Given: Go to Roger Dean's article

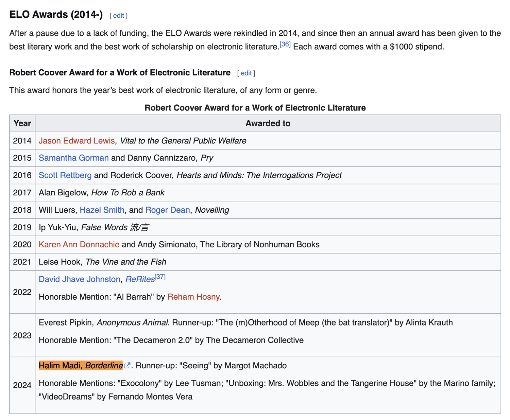Looking at the screenshot, I should [x=167, y=210].
